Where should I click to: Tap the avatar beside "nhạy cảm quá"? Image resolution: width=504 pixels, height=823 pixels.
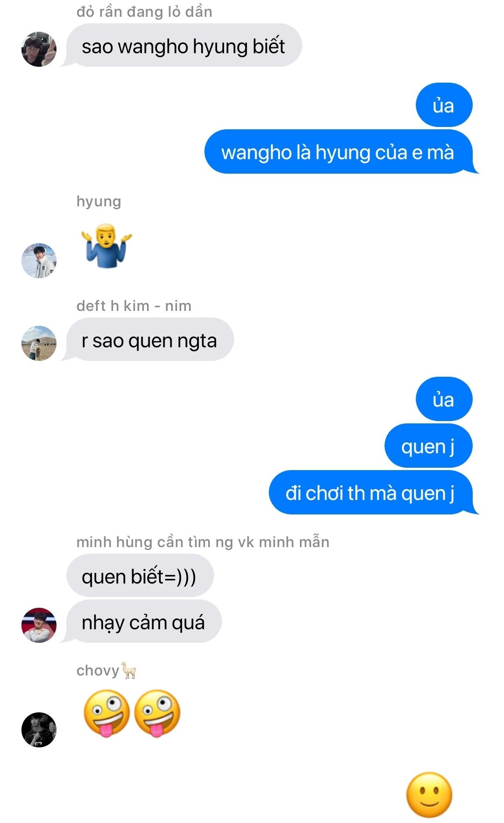coord(39,625)
